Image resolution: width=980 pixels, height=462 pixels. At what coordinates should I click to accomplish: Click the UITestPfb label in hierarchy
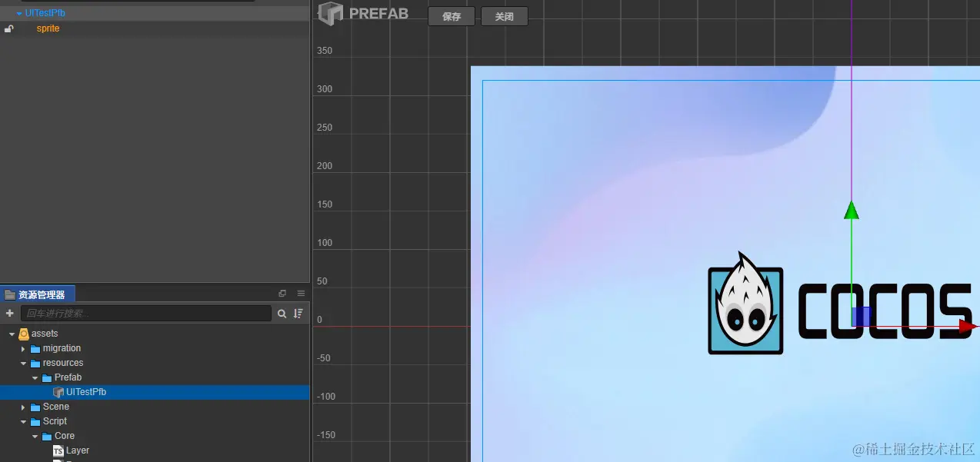point(45,14)
